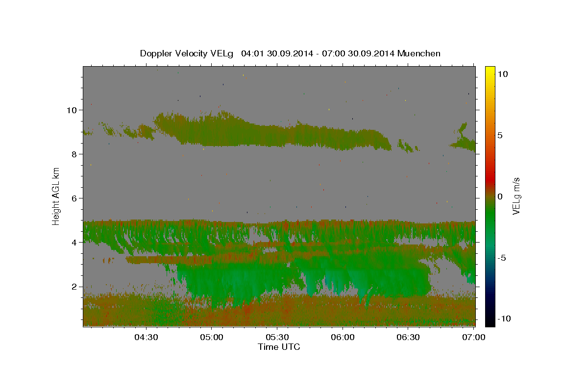Click the colorbar tick label '0'
Viewport: 588px width, 392px height.
tap(500, 196)
